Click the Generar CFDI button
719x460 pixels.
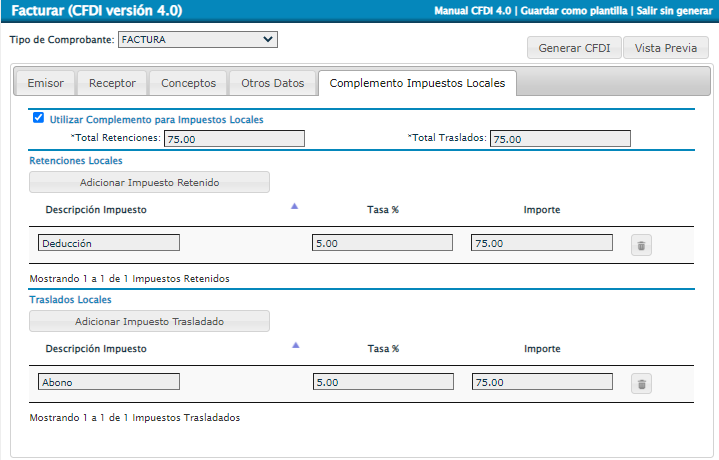pos(574,48)
